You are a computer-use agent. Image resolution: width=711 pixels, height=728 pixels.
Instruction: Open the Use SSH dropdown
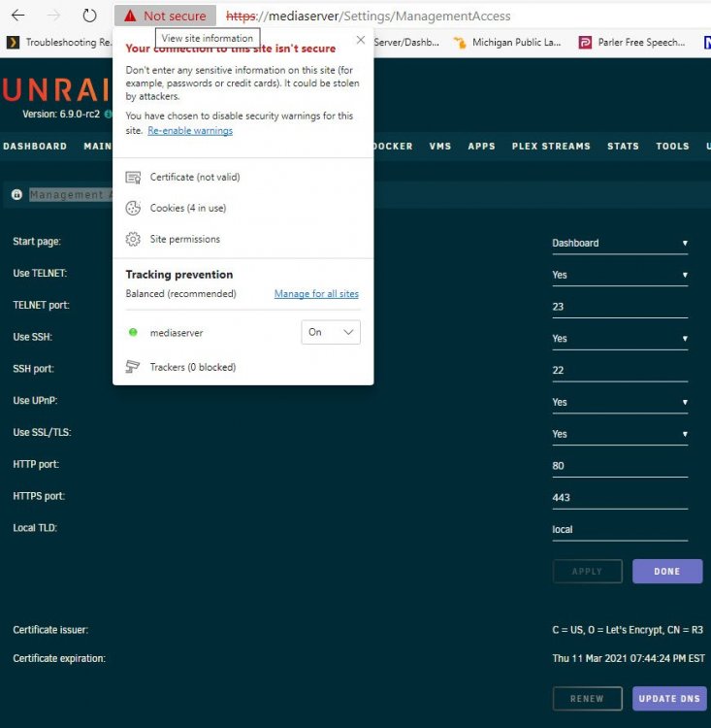point(620,339)
